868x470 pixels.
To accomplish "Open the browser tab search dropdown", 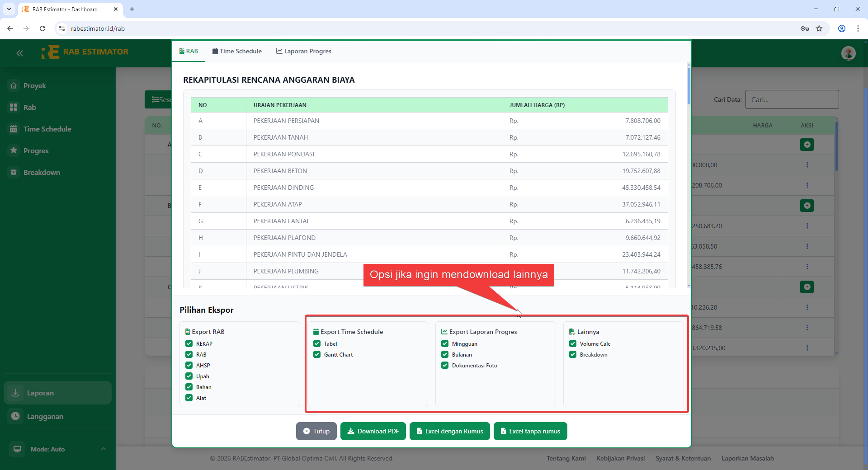I will click(x=9, y=9).
